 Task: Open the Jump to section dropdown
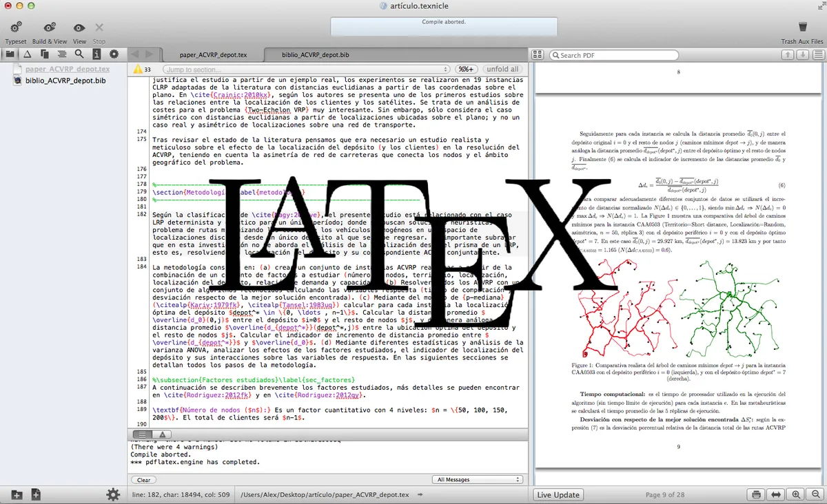tap(307, 69)
